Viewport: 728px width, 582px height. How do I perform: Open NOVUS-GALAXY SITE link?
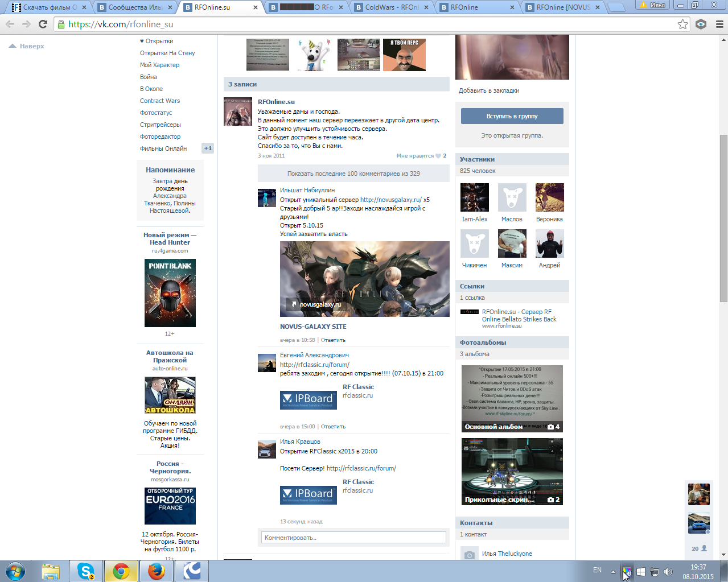313,327
